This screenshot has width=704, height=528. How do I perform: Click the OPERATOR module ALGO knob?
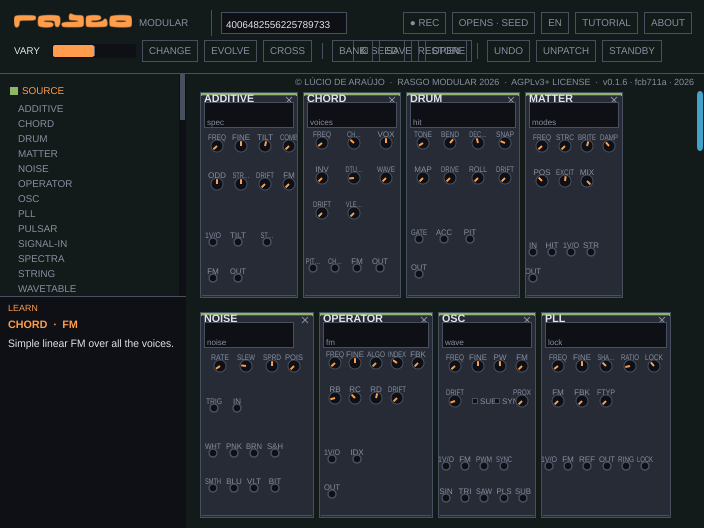click(x=376, y=363)
